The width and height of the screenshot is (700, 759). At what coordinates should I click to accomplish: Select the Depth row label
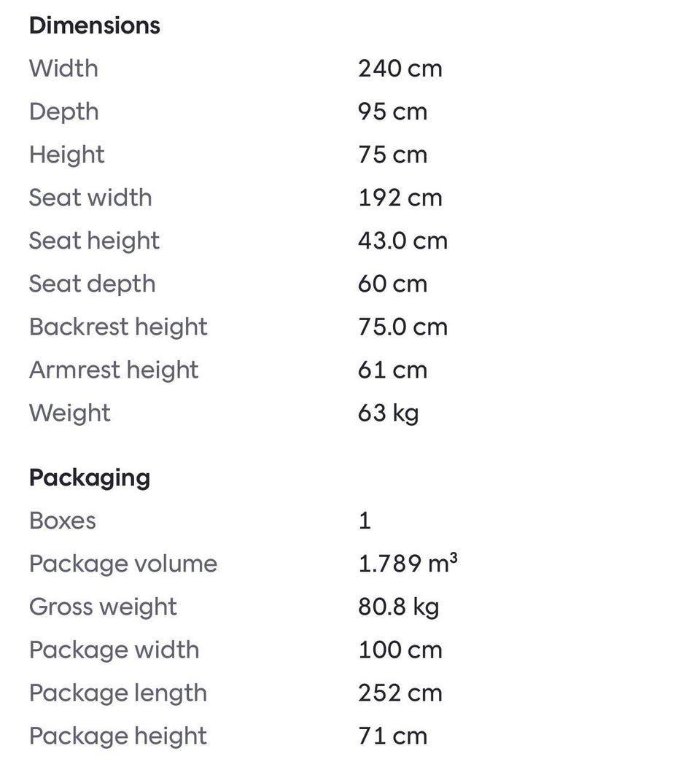63,112
